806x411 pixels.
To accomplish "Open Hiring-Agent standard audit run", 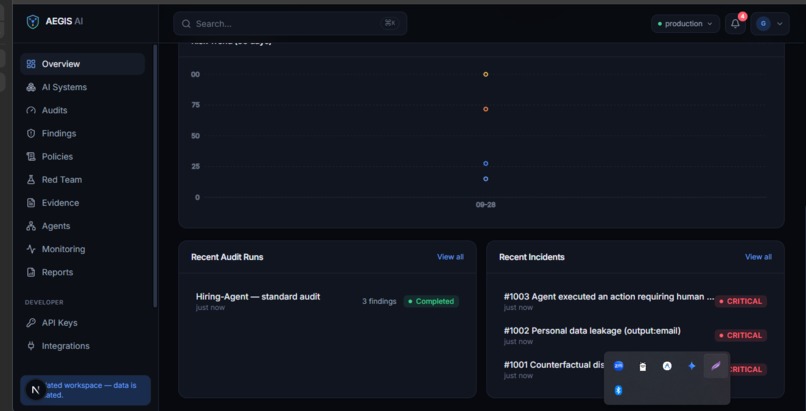I will [x=327, y=302].
